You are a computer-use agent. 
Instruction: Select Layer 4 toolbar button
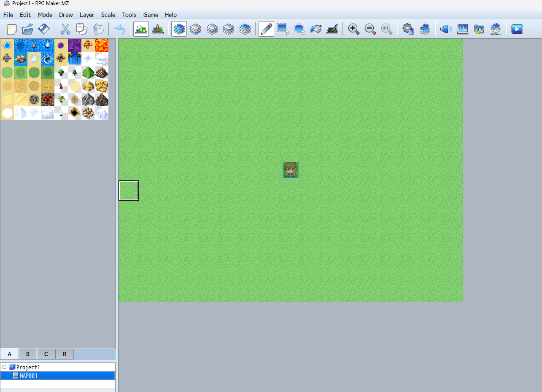click(245, 29)
